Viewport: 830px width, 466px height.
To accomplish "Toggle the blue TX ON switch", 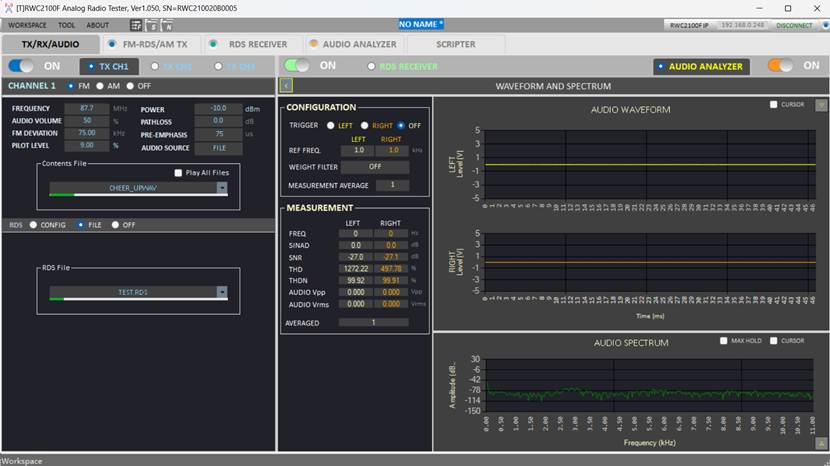I will (21, 66).
